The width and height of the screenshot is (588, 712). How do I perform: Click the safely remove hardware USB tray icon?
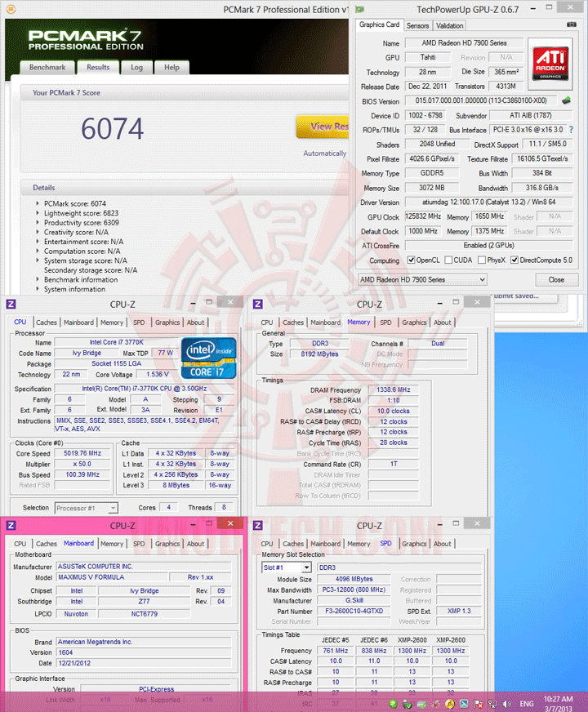pyautogui.click(x=408, y=704)
